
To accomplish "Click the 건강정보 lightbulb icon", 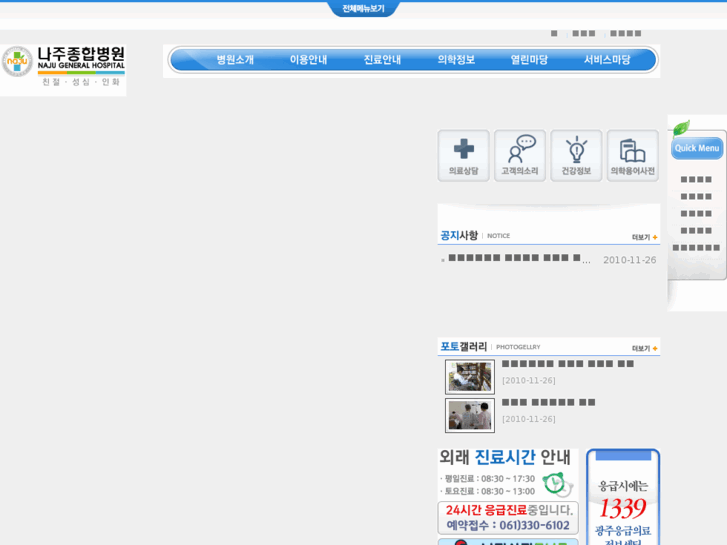I will 576,155.
